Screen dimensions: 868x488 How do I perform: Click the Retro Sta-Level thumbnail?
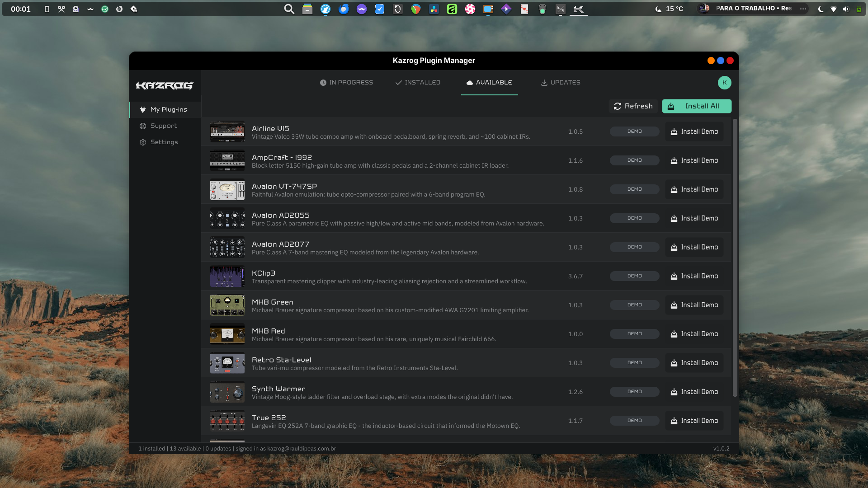227,363
